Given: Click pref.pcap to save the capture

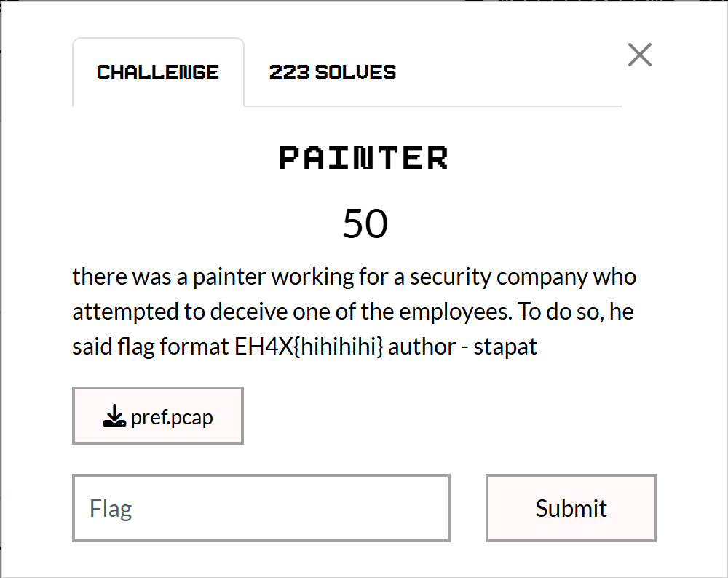Looking at the screenshot, I should tap(158, 416).
